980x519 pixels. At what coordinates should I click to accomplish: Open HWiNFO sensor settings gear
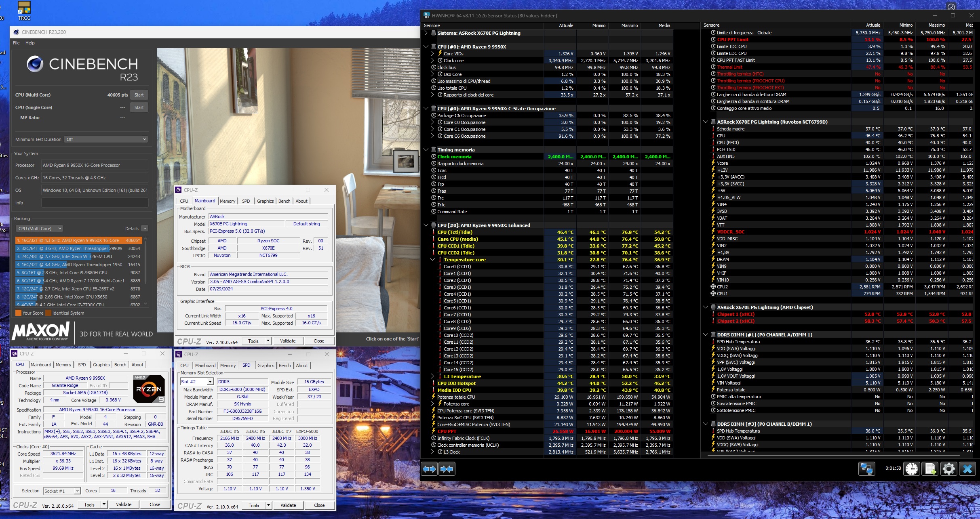coord(948,469)
